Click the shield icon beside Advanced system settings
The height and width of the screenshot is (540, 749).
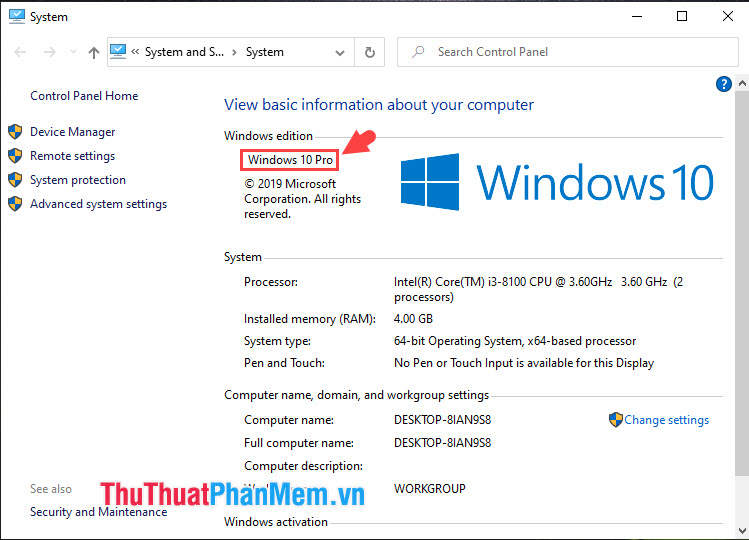15,204
